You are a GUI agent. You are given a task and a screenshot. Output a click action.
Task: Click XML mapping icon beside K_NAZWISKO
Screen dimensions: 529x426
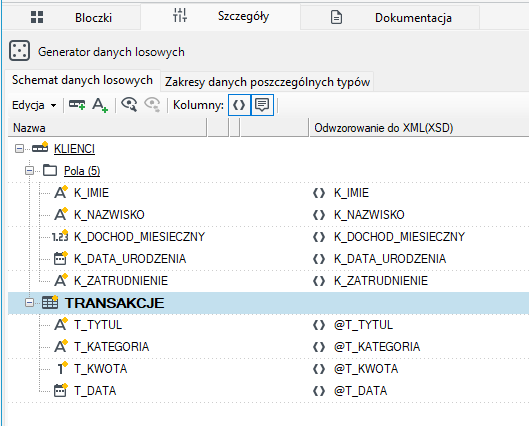point(319,215)
